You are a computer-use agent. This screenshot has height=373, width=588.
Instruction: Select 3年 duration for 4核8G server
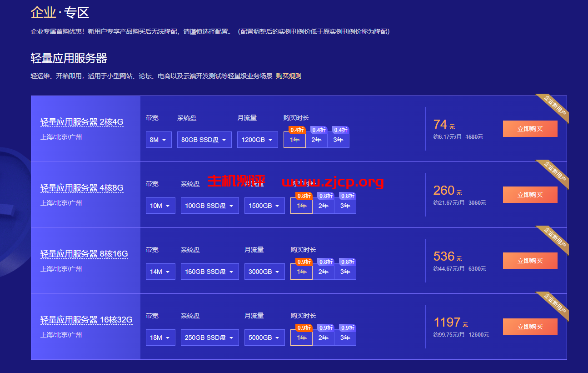pos(345,206)
